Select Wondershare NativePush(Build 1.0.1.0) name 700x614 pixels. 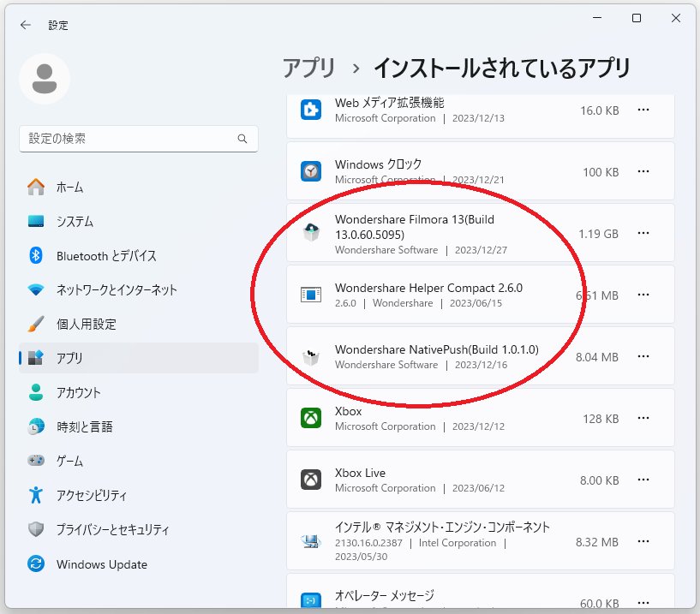point(437,350)
